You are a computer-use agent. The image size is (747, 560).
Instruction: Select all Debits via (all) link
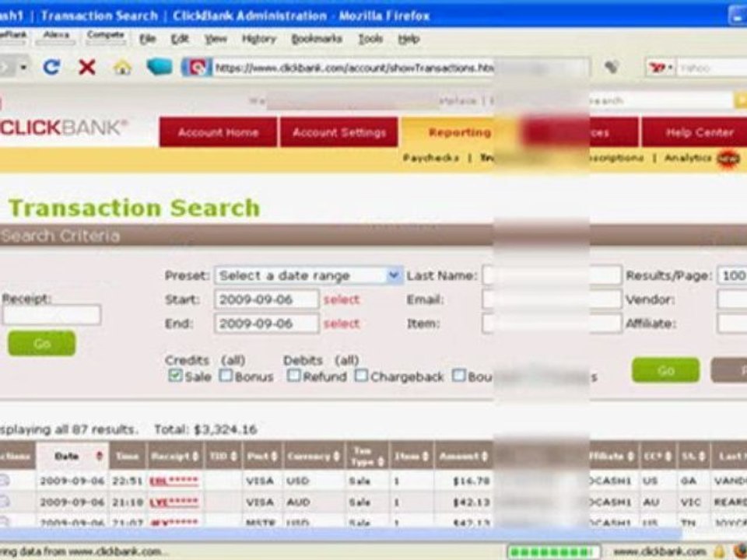[346, 360]
